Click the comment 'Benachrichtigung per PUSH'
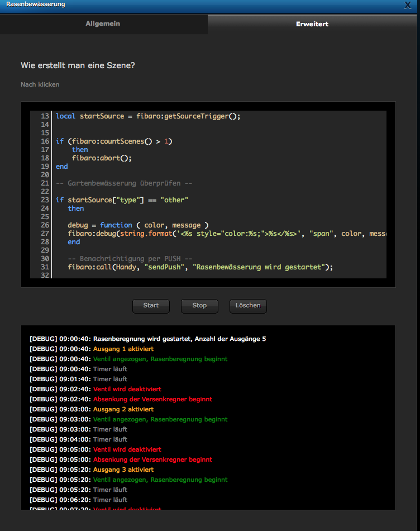 point(130,259)
